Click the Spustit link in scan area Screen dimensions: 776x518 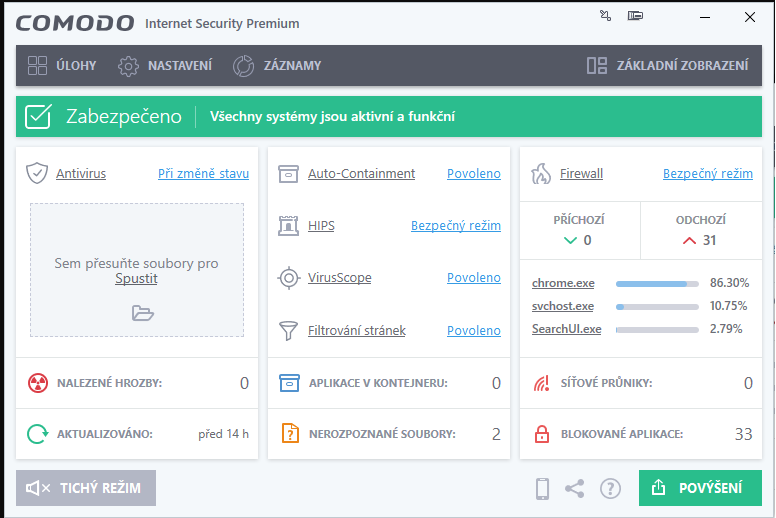[136, 278]
